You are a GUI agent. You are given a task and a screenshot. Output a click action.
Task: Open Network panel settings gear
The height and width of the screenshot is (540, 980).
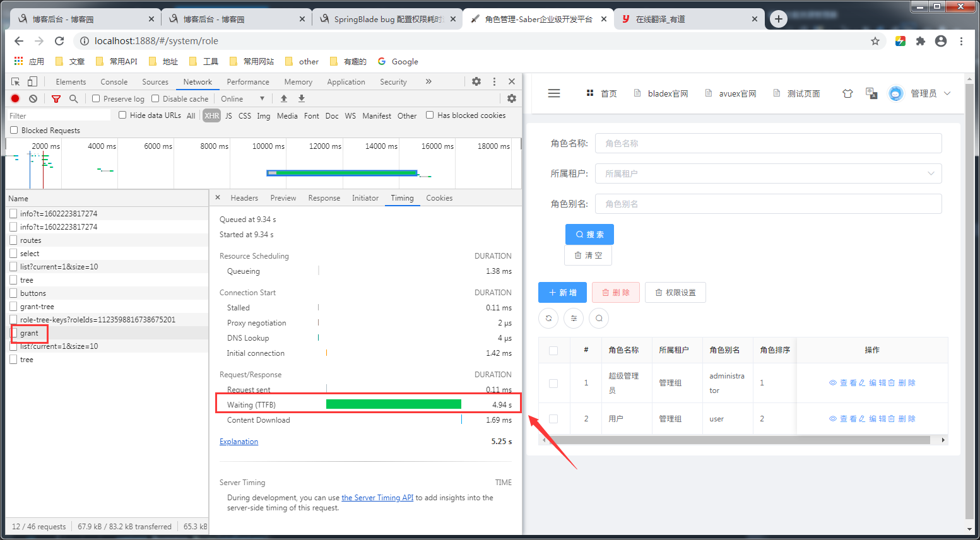[x=512, y=98]
